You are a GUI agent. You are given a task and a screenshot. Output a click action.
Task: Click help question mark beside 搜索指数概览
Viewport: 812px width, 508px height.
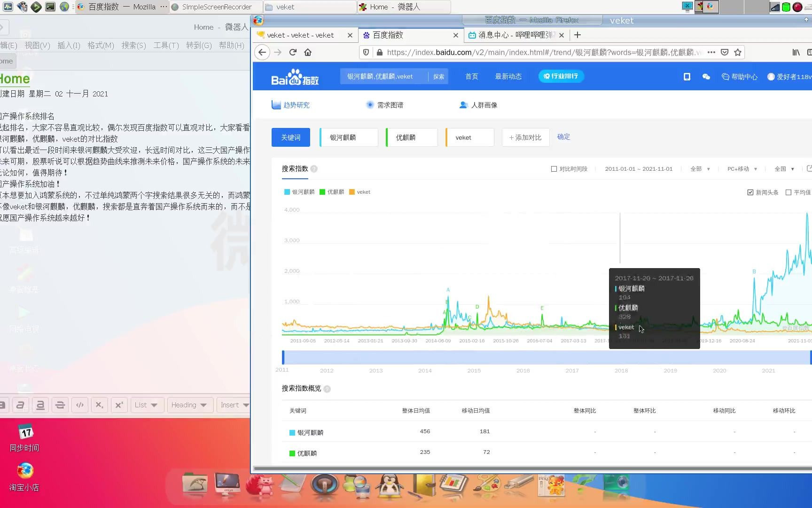327,389
